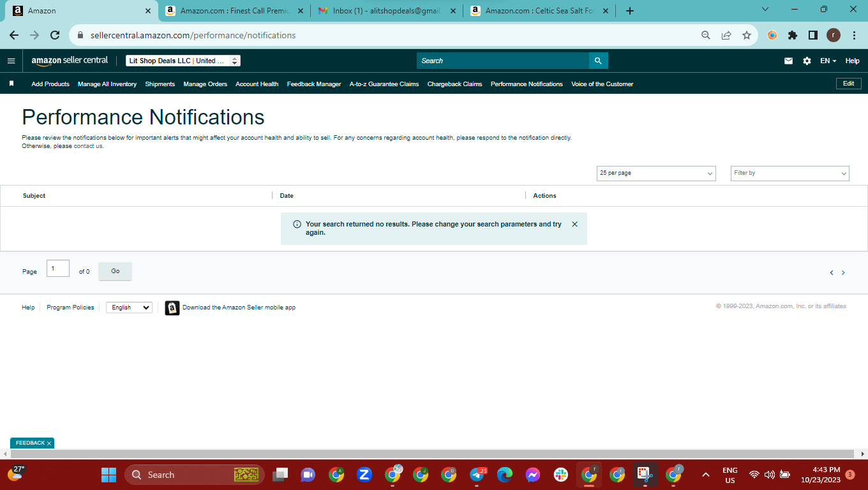This screenshot has width=868, height=490.
Task: Open Feedback Manager
Action: pyautogui.click(x=314, y=84)
